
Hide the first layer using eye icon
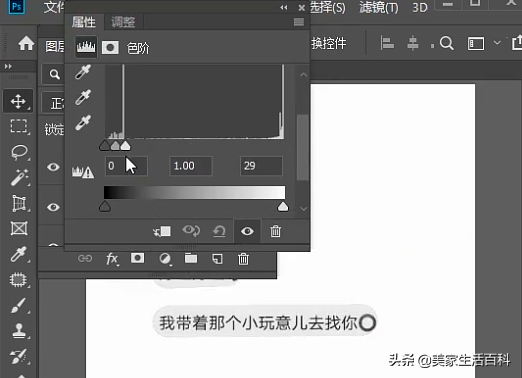[x=53, y=167]
